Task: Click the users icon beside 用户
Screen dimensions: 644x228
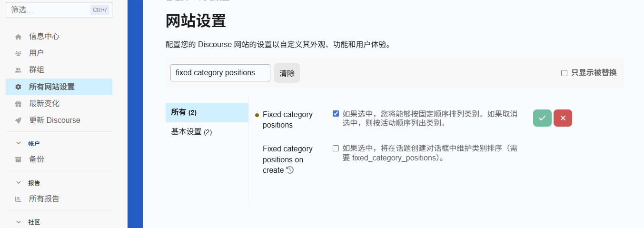Action: [x=18, y=53]
